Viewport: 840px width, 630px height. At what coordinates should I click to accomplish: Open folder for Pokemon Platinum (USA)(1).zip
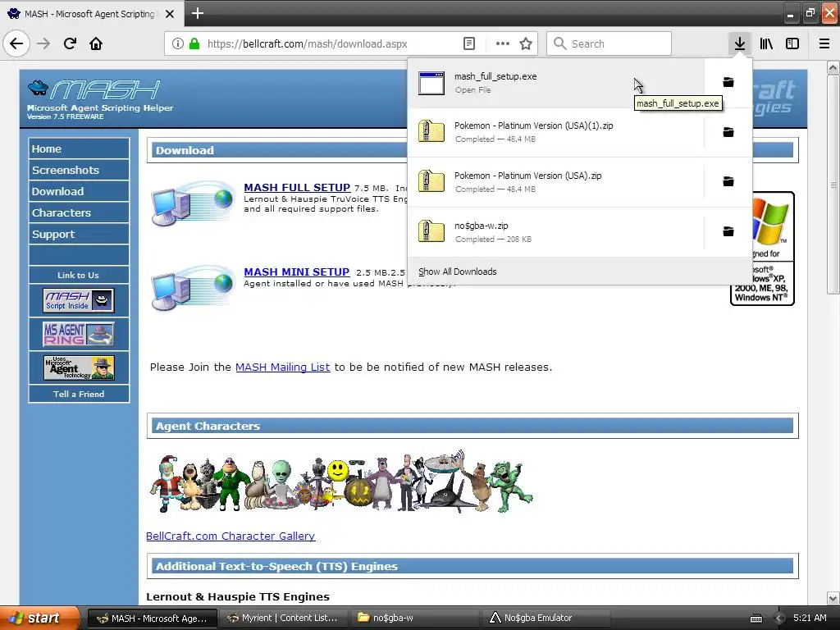click(x=728, y=132)
